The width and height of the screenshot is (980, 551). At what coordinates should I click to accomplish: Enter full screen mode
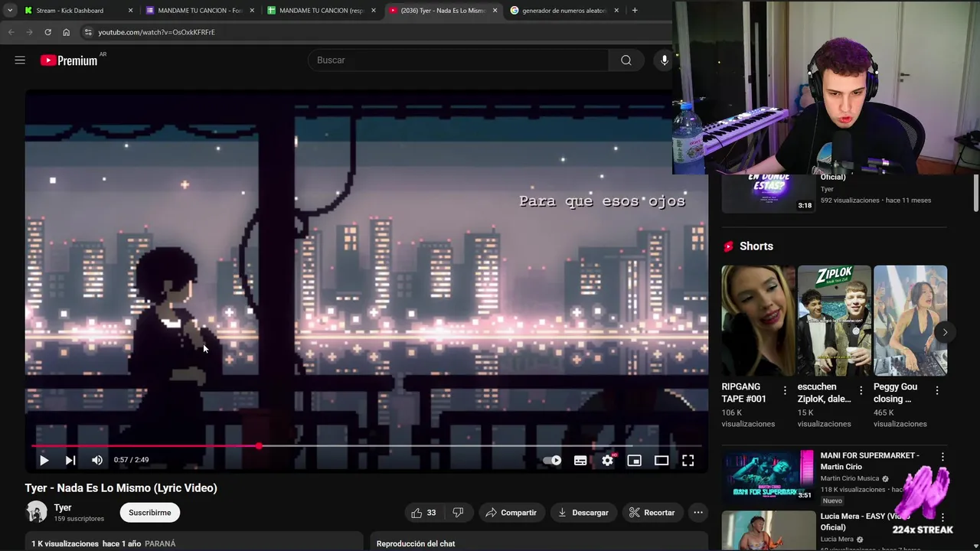click(688, 460)
